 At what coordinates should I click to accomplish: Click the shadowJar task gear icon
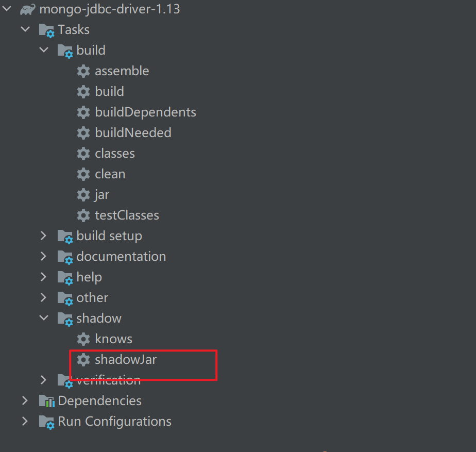pos(83,359)
